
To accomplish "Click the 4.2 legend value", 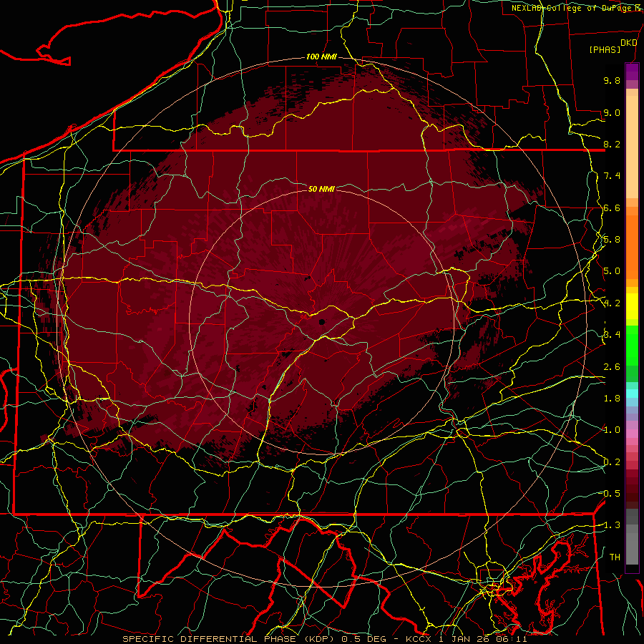I will point(612,303).
